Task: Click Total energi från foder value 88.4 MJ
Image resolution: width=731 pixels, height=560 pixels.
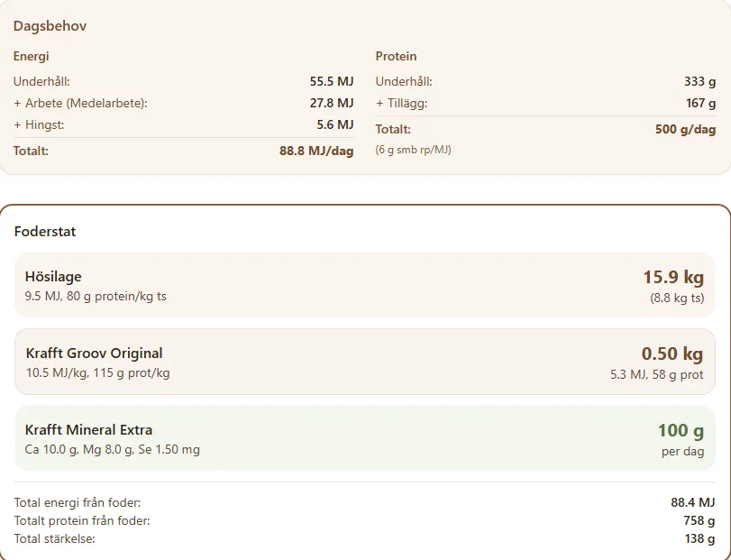Action: pyautogui.click(x=692, y=502)
